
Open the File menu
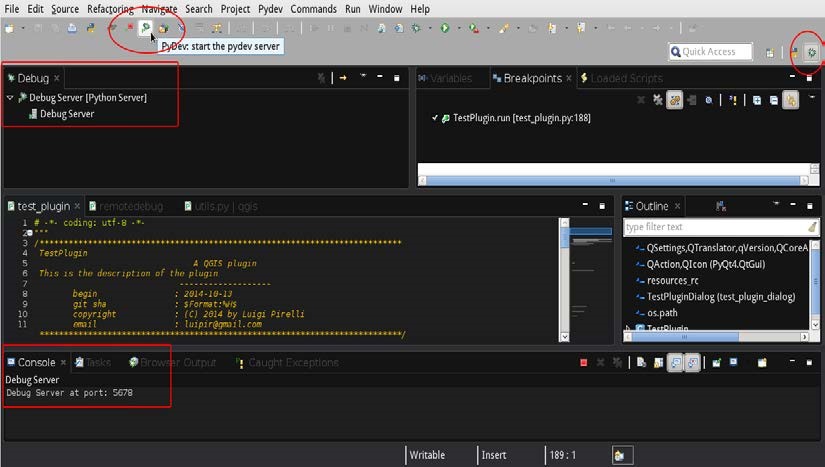coord(12,9)
